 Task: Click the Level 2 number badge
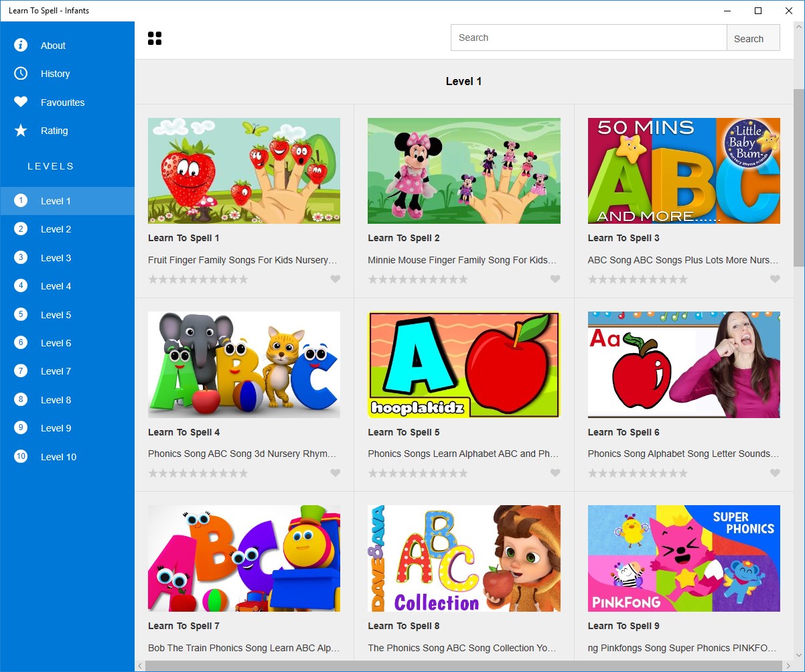point(21,229)
